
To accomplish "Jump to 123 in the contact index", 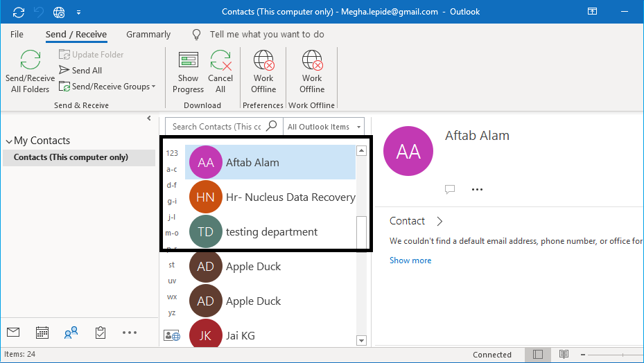I will pyautogui.click(x=172, y=153).
